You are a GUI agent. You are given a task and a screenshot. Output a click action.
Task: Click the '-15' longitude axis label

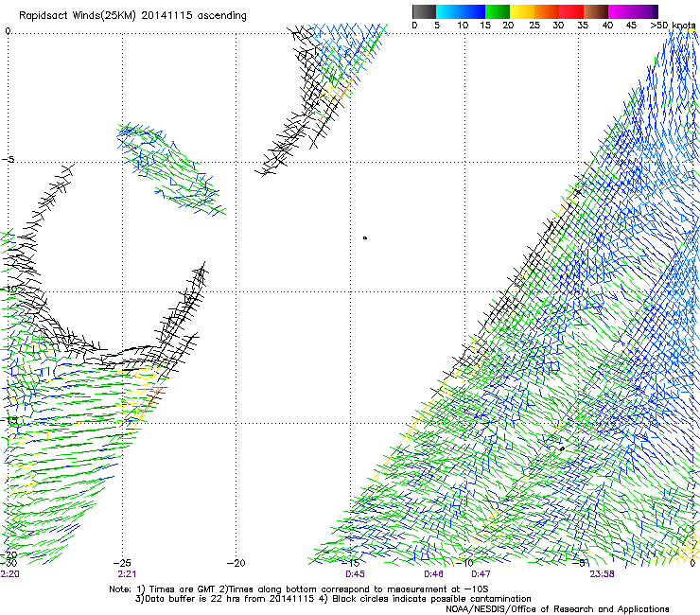[352, 563]
